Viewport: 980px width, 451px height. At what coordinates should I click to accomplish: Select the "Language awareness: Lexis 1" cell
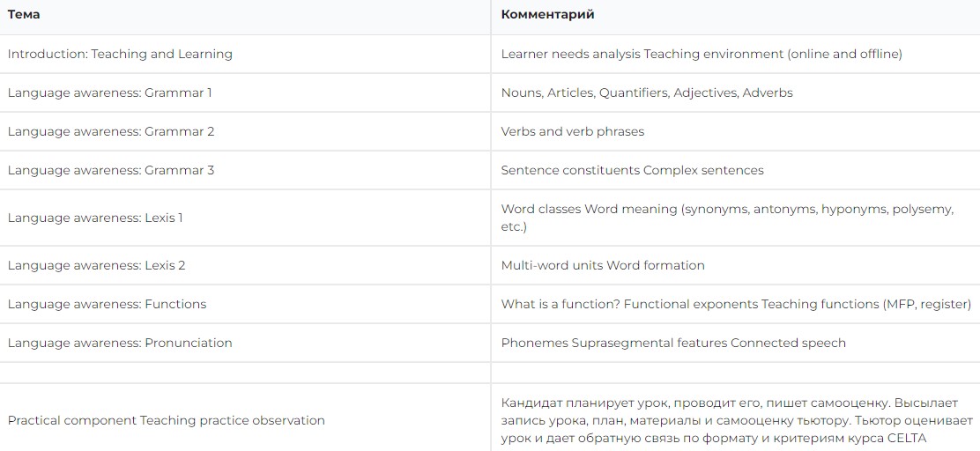(x=95, y=218)
